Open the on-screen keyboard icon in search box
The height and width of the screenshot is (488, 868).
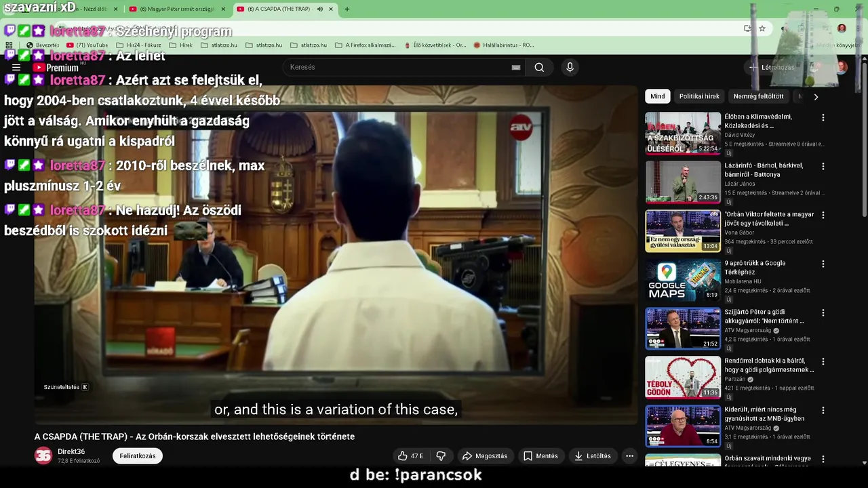516,67
